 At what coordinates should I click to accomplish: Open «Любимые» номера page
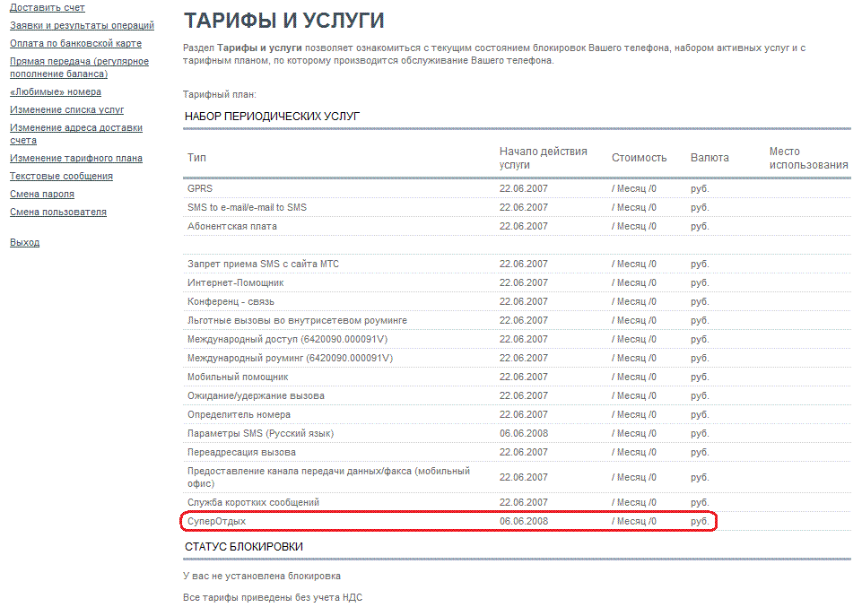tap(56, 91)
